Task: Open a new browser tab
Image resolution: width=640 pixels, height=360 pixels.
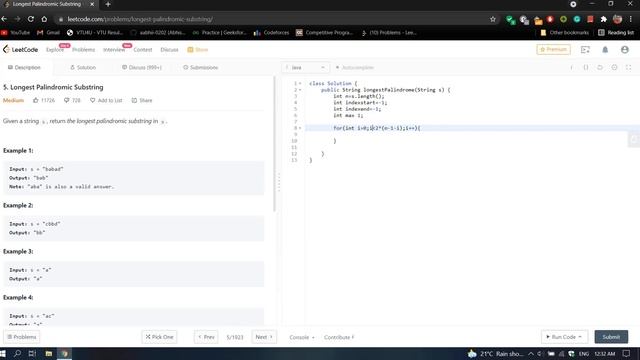Action: (108, 4)
